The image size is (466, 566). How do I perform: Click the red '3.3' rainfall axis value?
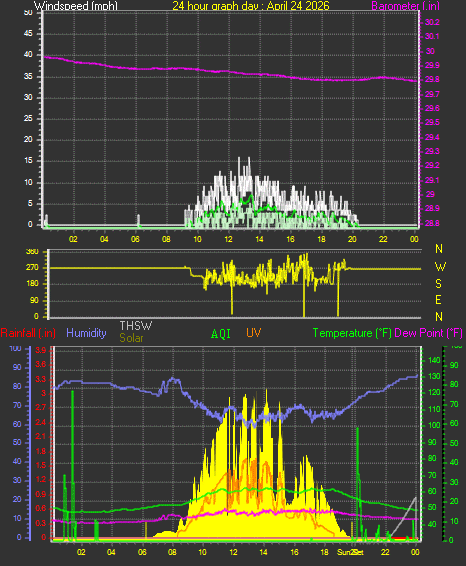[x=41, y=379]
